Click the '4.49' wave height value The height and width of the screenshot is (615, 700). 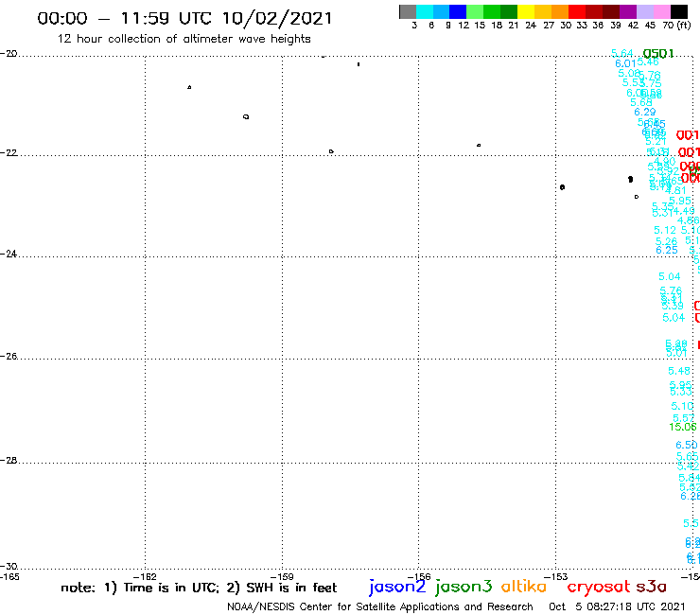684,211
